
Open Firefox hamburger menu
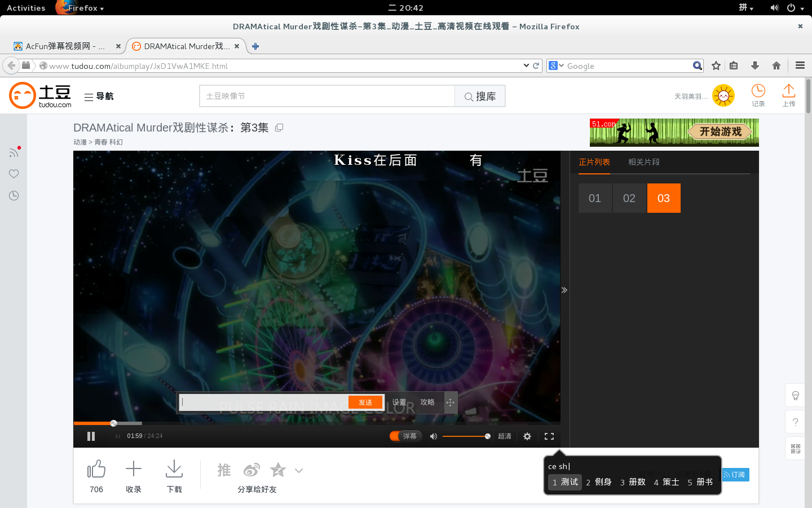[800, 65]
